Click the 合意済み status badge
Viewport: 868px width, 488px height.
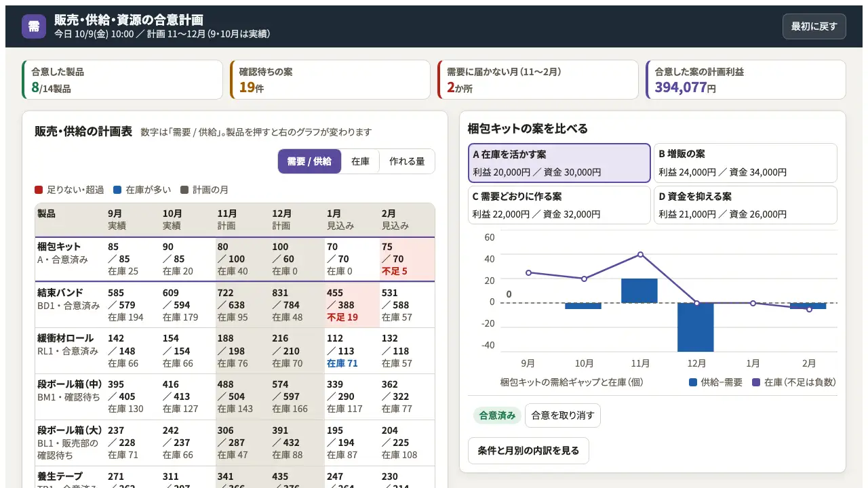[x=497, y=415]
